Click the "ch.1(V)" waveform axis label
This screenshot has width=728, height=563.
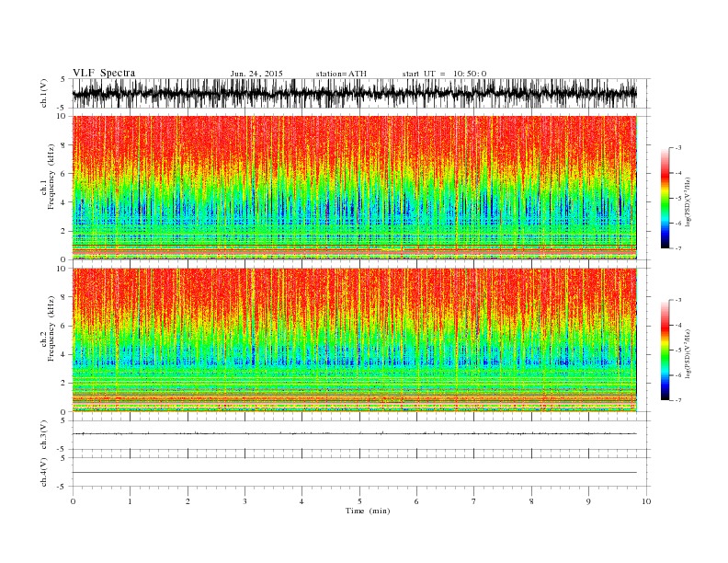44,93
